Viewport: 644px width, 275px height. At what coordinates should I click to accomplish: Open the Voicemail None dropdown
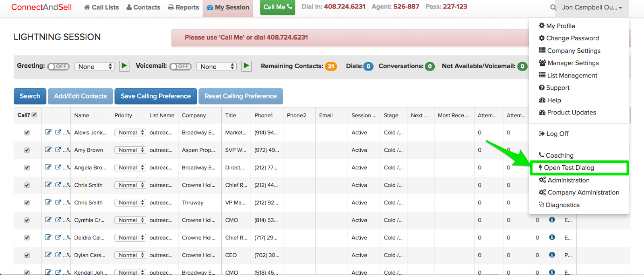[216, 67]
